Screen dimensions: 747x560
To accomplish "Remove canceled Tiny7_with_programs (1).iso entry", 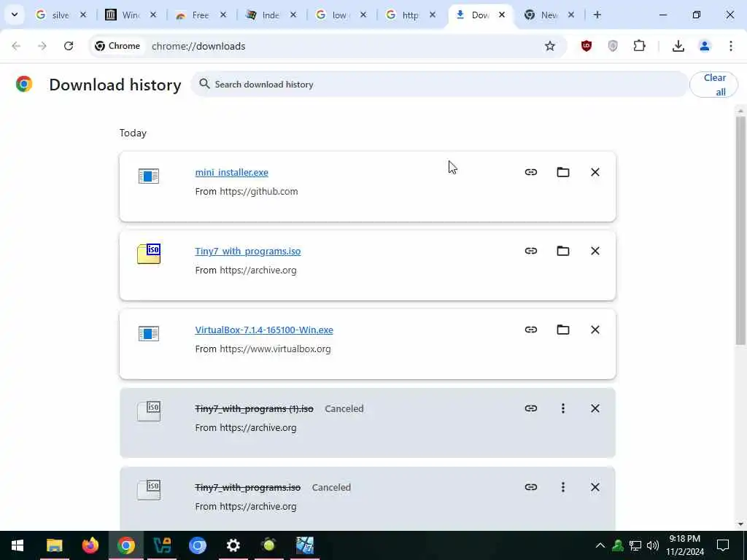I will pos(595,408).
